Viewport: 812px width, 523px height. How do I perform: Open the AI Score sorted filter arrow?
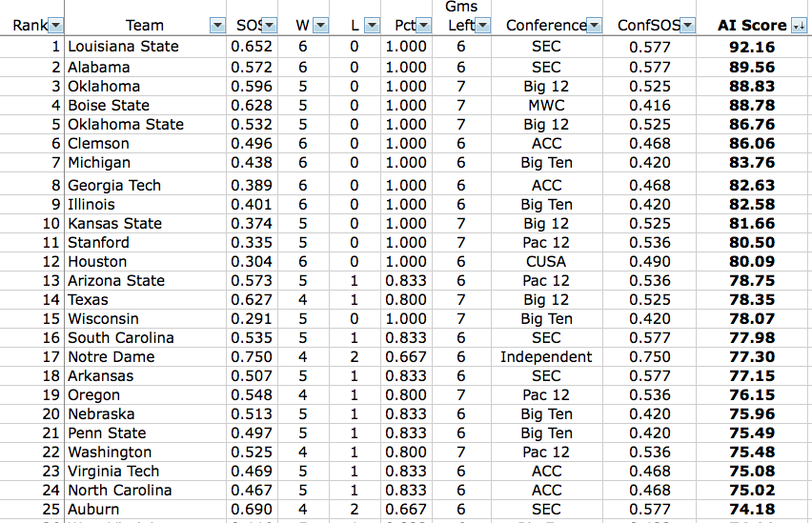click(x=799, y=25)
